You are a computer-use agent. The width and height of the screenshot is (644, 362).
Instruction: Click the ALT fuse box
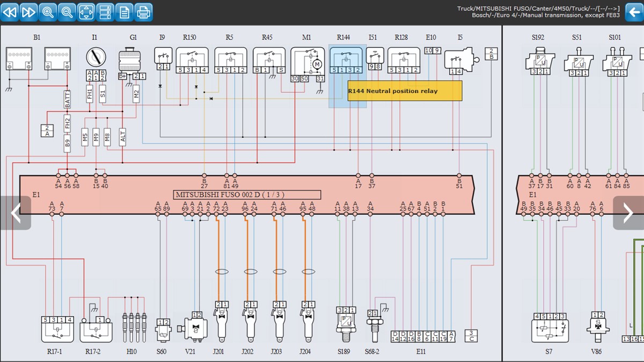123,136
